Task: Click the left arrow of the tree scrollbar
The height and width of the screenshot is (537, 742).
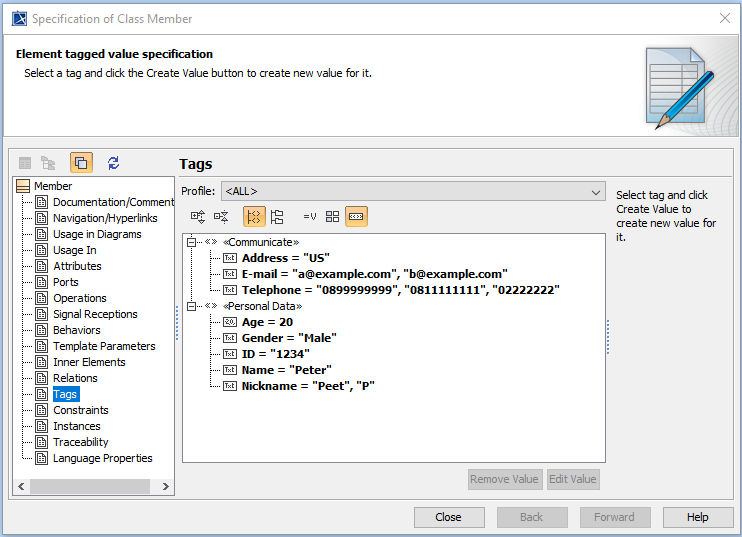Action: (21, 486)
